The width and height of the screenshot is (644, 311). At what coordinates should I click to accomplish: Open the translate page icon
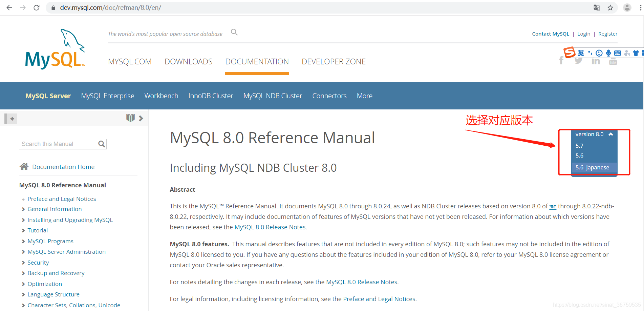[x=597, y=7]
